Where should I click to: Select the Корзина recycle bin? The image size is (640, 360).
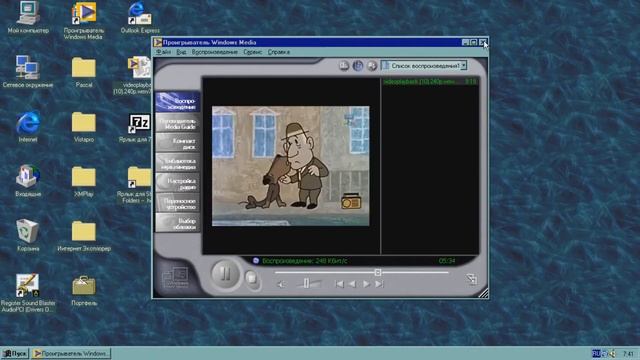coord(28,235)
